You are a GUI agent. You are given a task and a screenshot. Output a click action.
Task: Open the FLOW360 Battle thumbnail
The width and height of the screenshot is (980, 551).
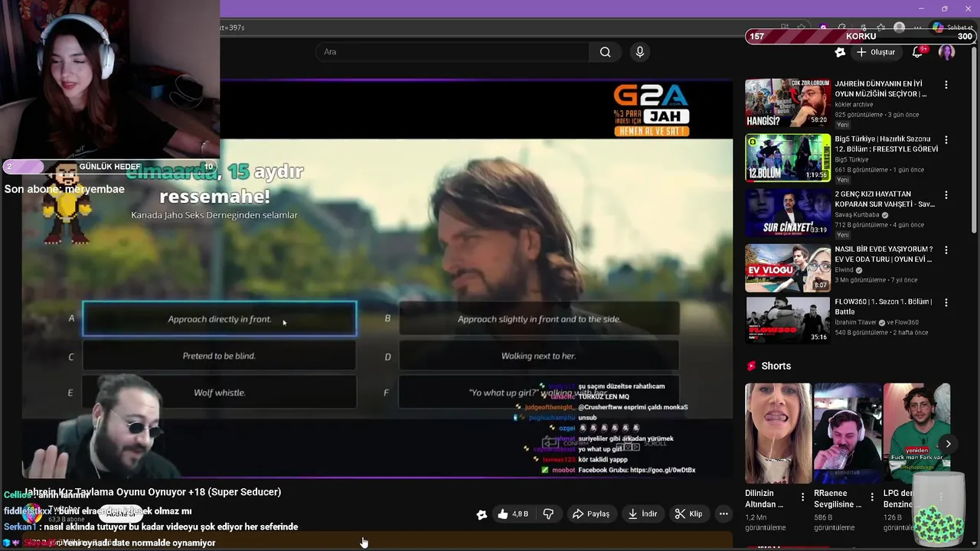click(x=788, y=320)
